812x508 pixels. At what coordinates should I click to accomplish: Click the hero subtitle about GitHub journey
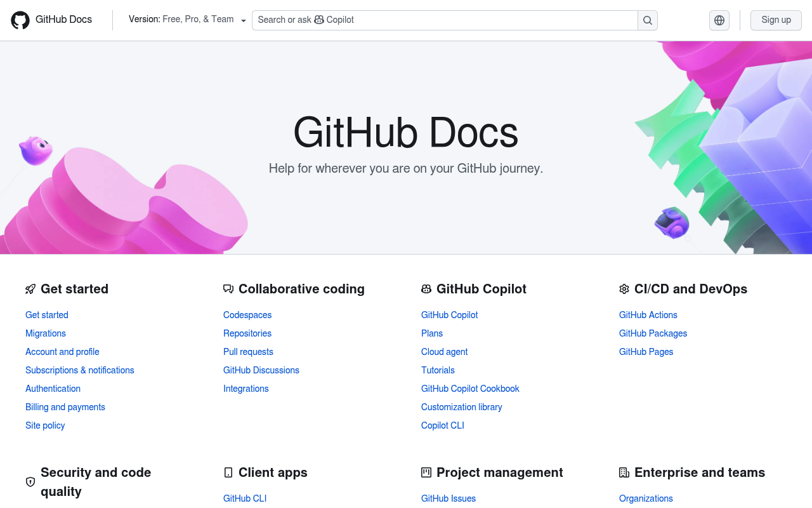406,168
